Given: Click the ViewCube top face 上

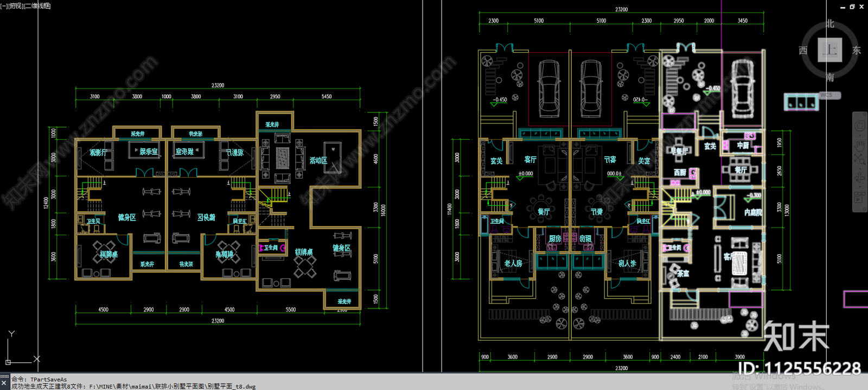Looking at the screenshot, I should coord(829,50).
